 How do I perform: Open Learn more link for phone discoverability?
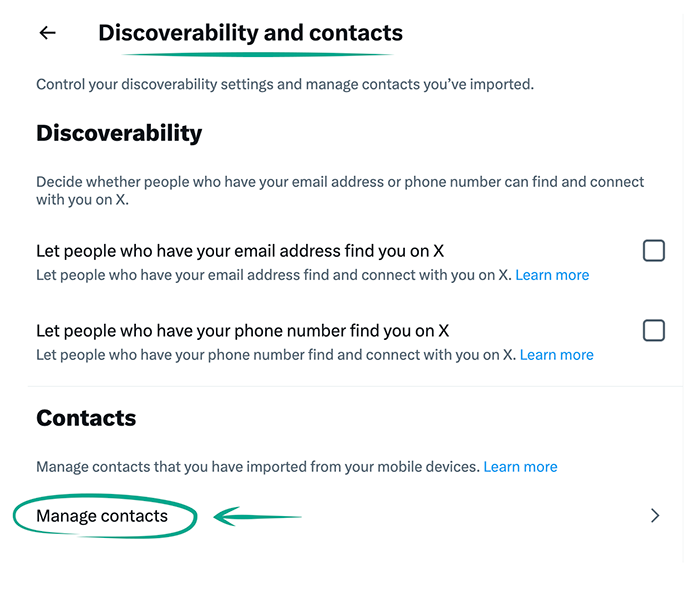pos(556,355)
